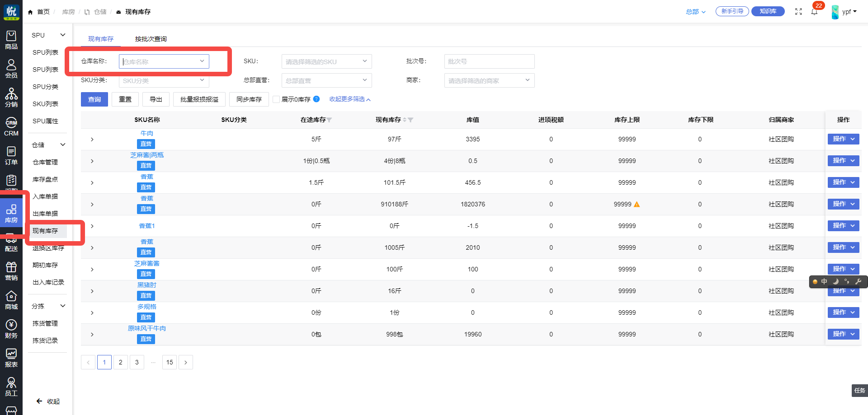
Task: Sort the 现有库存 column
Action: pyautogui.click(x=405, y=120)
